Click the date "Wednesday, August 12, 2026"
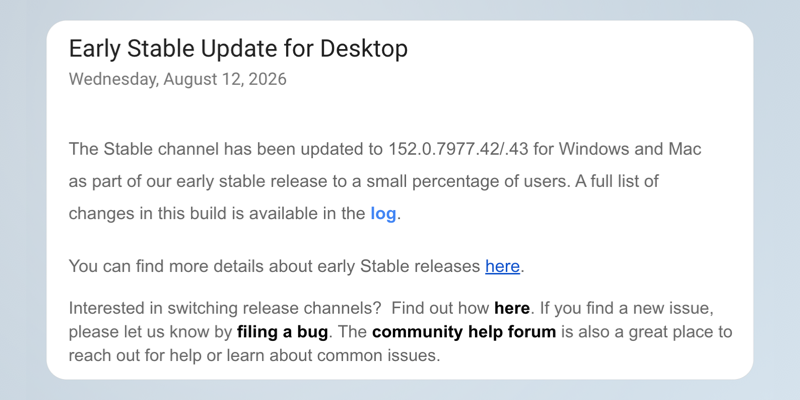Screen dimensions: 800x400 [x=178, y=80]
